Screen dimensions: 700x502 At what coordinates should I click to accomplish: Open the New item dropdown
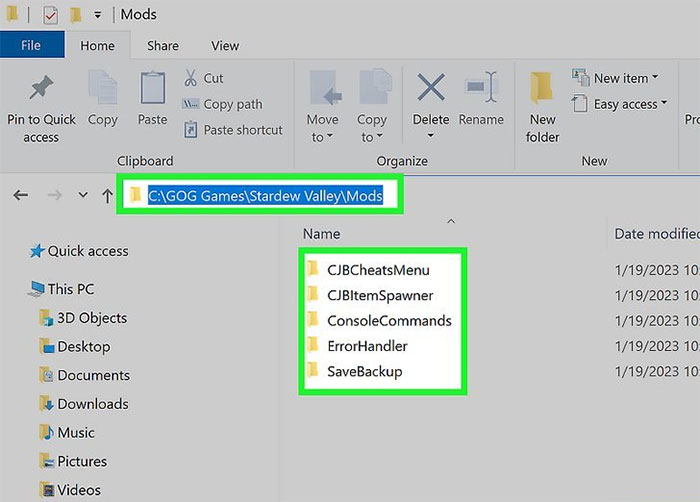click(x=615, y=78)
